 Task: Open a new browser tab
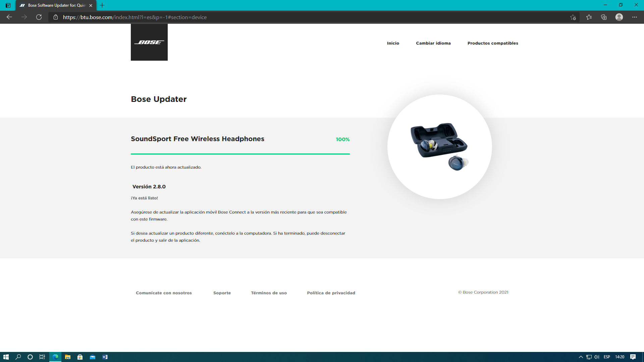click(102, 5)
